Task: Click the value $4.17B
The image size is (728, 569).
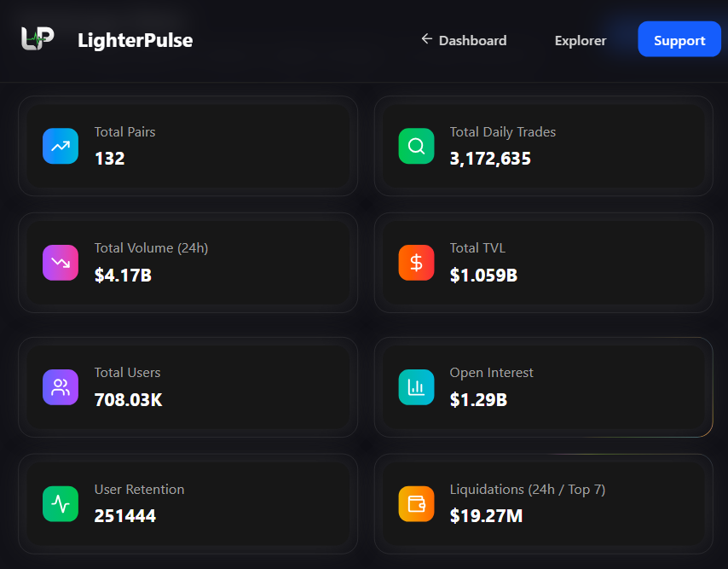Action: pos(123,275)
